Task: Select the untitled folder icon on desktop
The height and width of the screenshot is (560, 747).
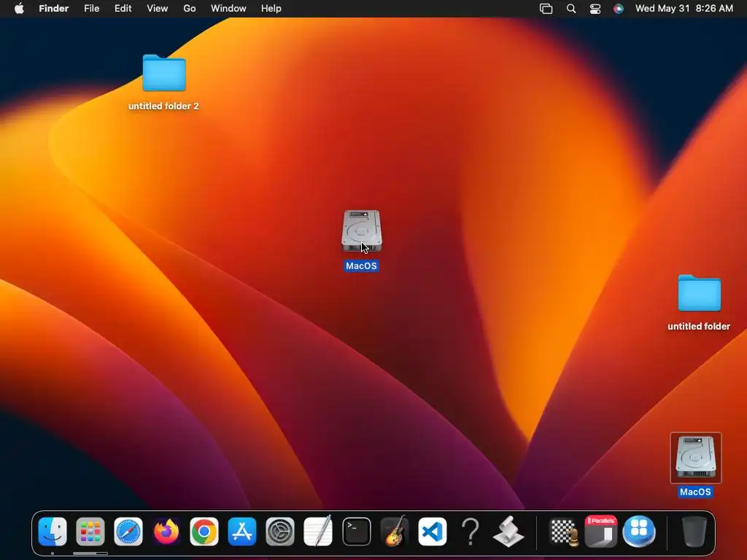Action: tap(699, 293)
